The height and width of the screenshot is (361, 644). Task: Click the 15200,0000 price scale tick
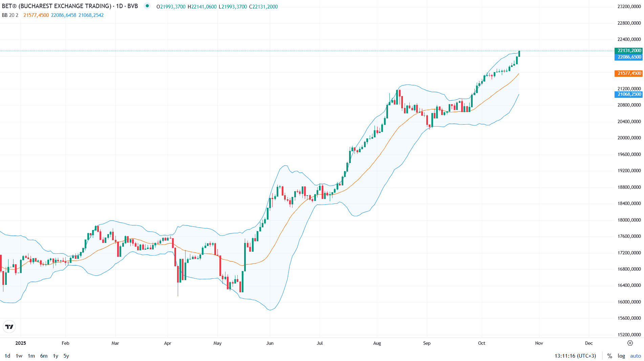coord(629,335)
